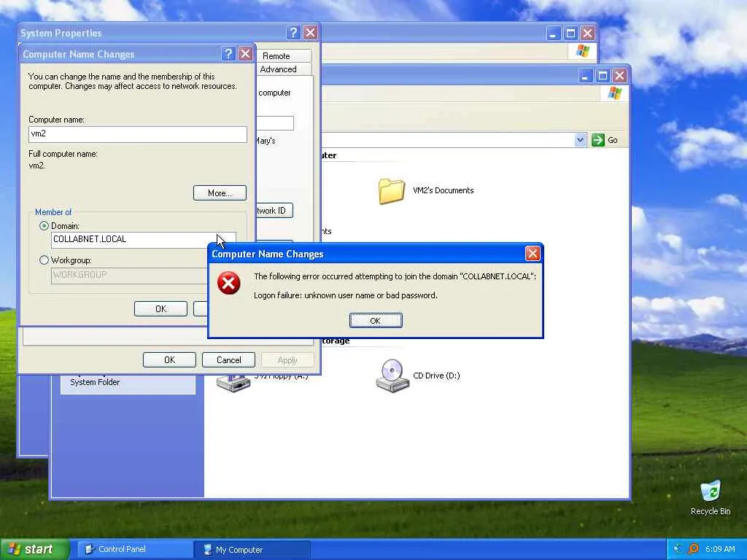The width and height of the screenshot is (747, 560).
Task: Click the 'CD Drive (D:)' label
Action: (436, 376)
